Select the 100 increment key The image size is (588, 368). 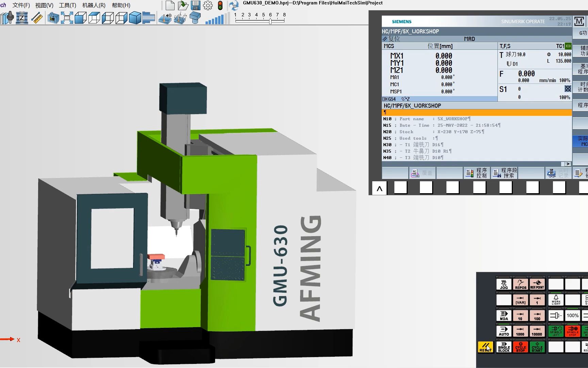537,316
